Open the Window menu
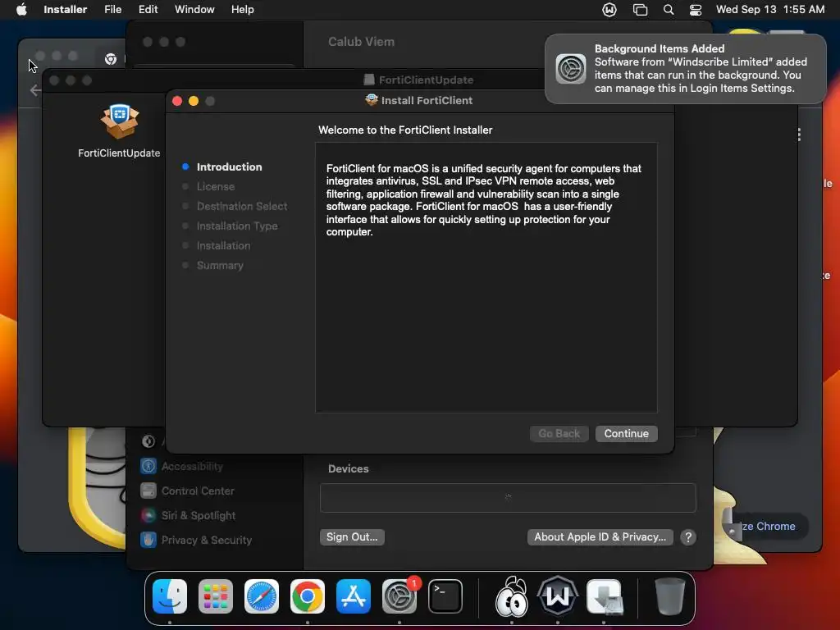Viewport: 840px width, 630px height. [194, 10]
